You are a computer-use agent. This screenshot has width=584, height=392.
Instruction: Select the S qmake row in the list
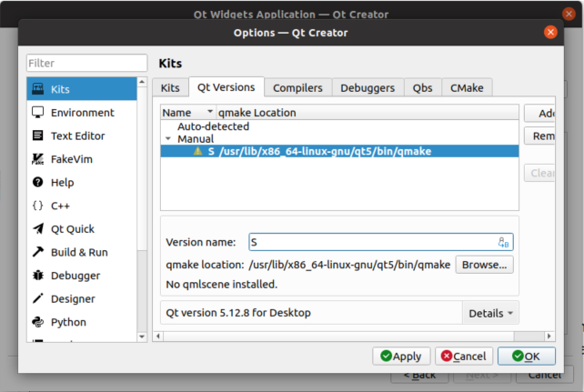pos(339,151)
